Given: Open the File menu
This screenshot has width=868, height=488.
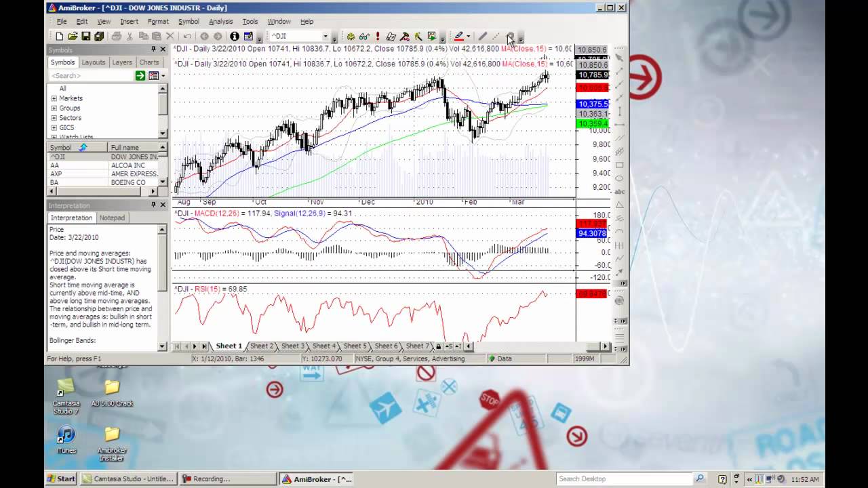Looking at the screenshot, I should (x=62, y=22).
